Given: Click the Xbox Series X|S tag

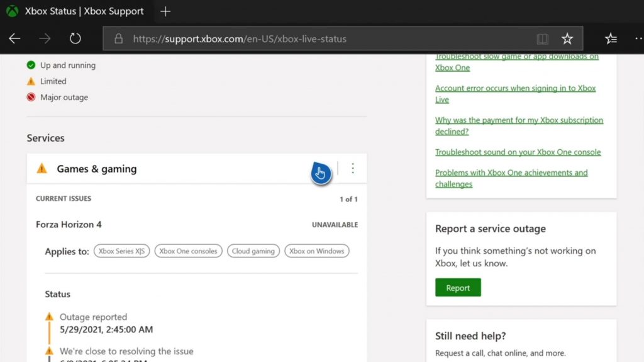Looking at the screenshot, I should point(121,251).
